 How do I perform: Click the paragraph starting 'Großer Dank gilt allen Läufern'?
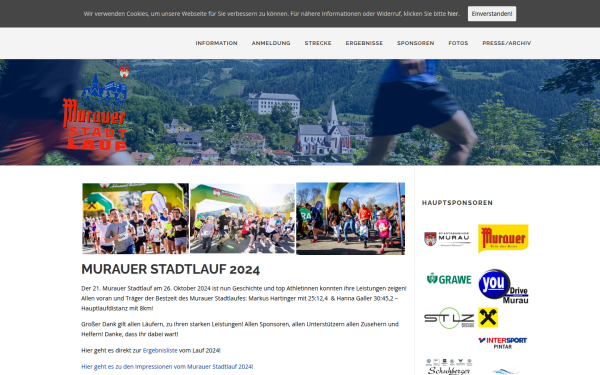tap(240, 329)
